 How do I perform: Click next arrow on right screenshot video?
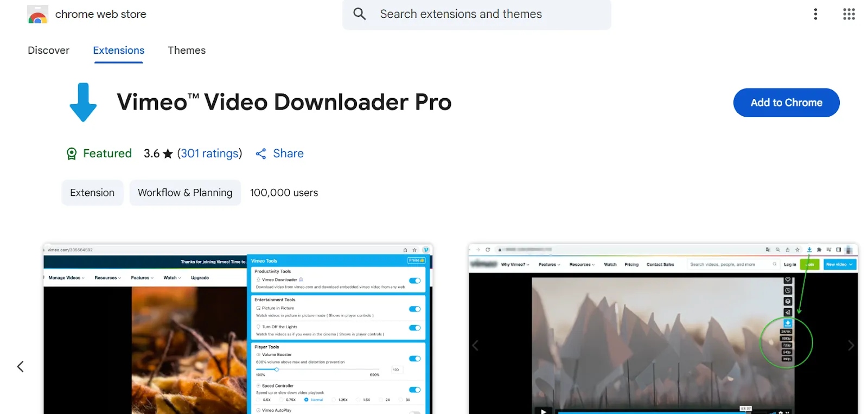[x=851, y=346]
